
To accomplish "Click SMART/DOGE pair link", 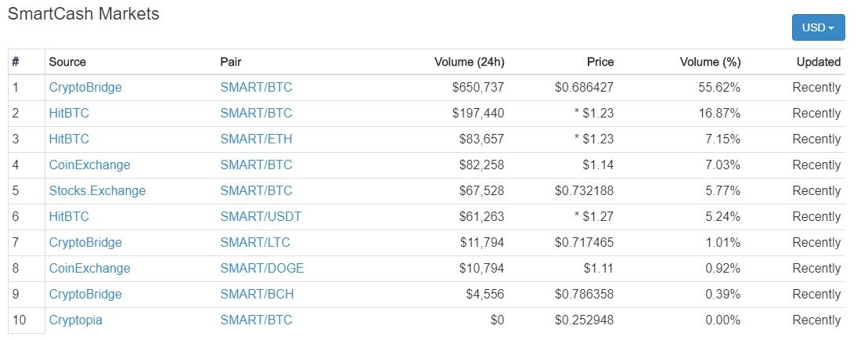I will pos(262,269).
